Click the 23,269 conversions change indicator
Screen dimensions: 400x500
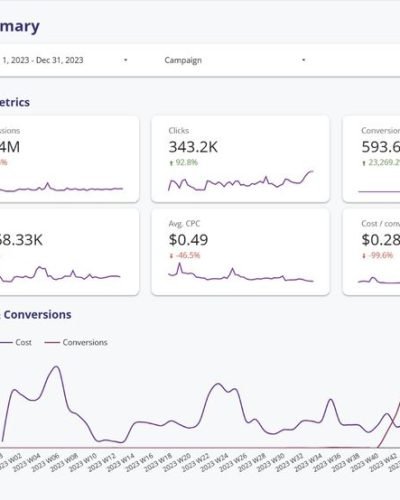coord(381,163)
